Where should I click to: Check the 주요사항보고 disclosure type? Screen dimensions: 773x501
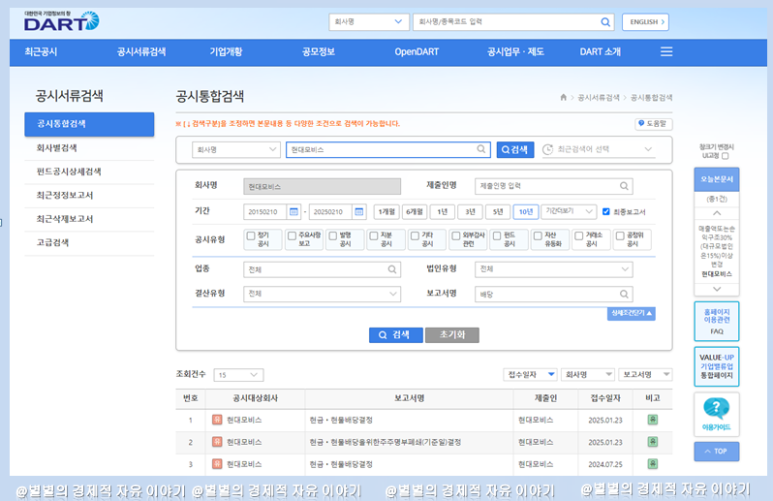click(292, 236)
